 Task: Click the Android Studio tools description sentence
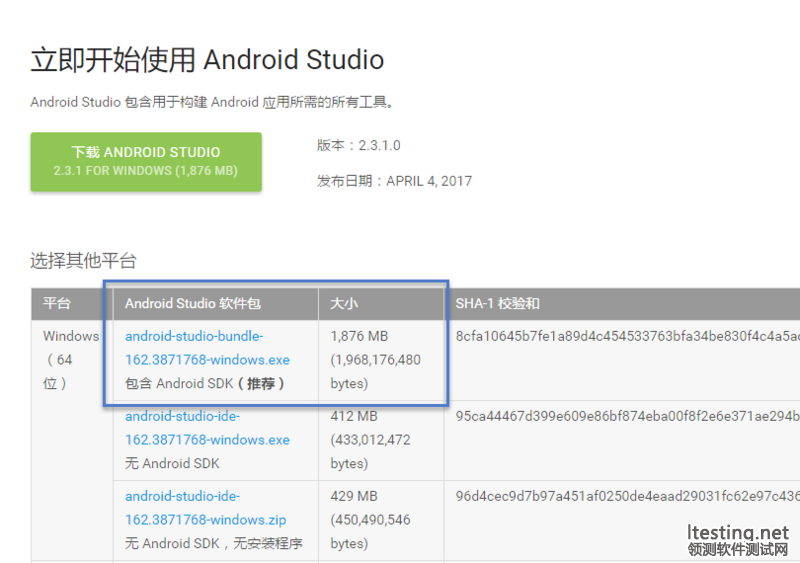click(x=213, y=102)
